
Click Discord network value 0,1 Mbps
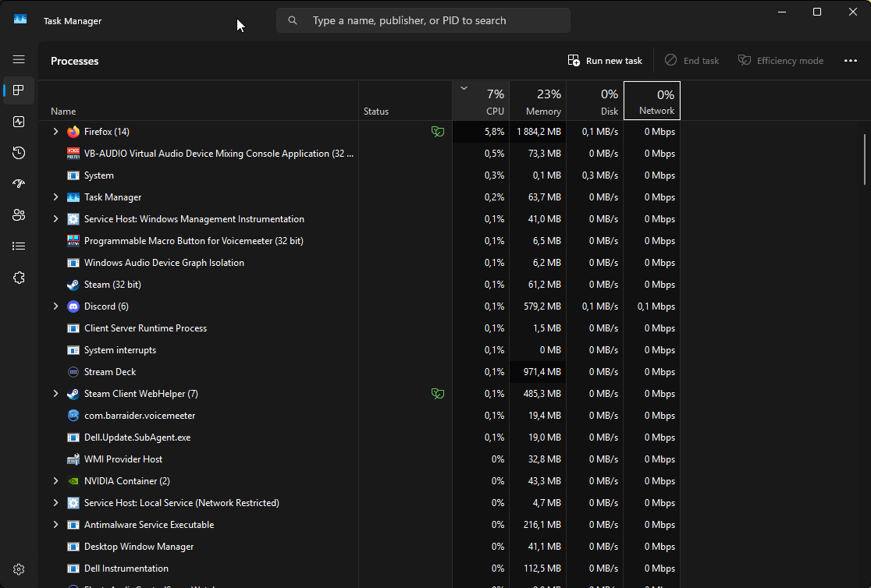click(x=656, y=306)
